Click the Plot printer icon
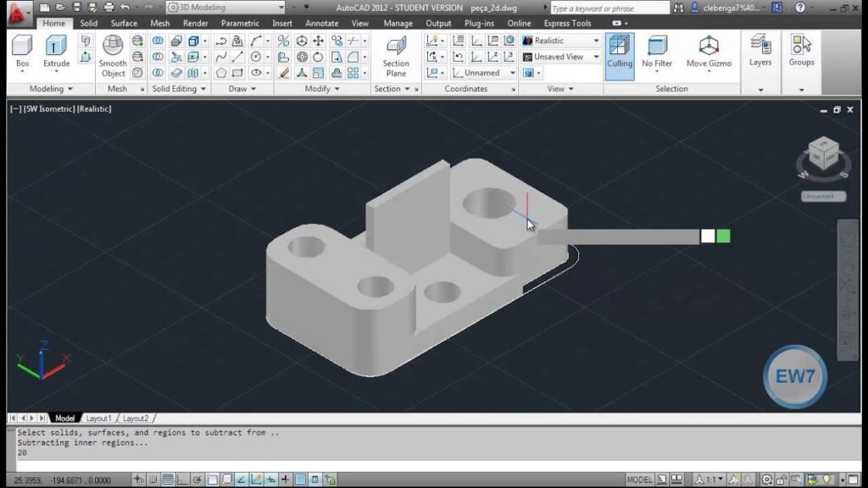 (109, 7)
